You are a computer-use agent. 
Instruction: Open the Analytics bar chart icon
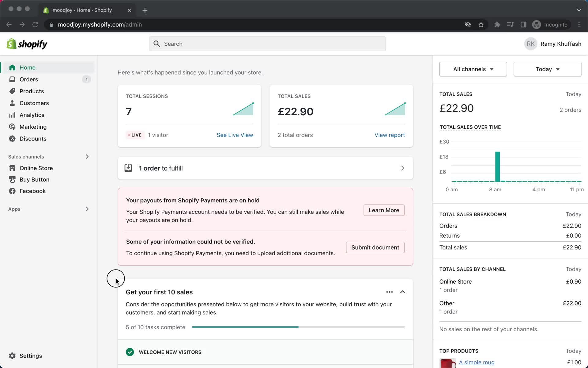click(x=12, y=115)
